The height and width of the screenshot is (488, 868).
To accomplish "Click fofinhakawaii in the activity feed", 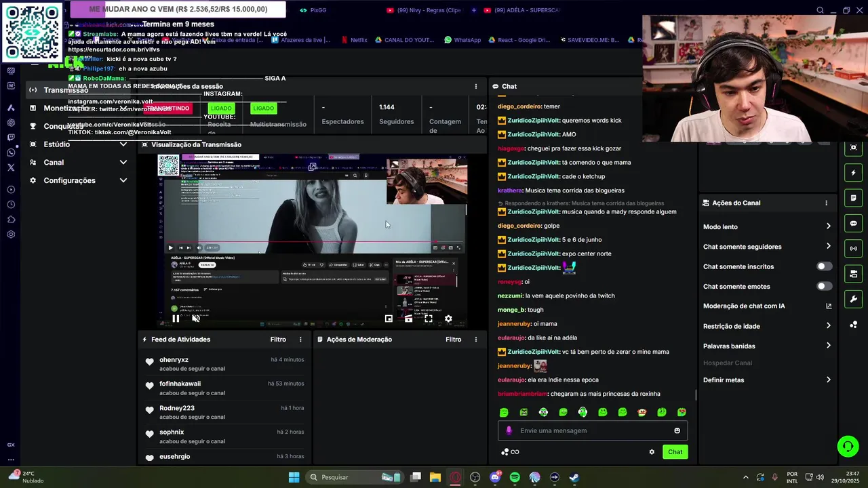I will click(x=180, y=384).
